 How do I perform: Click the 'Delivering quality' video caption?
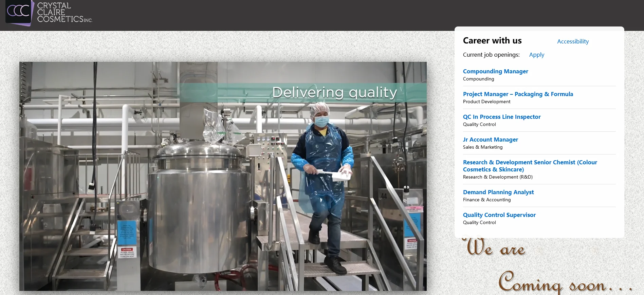(334, 92)
